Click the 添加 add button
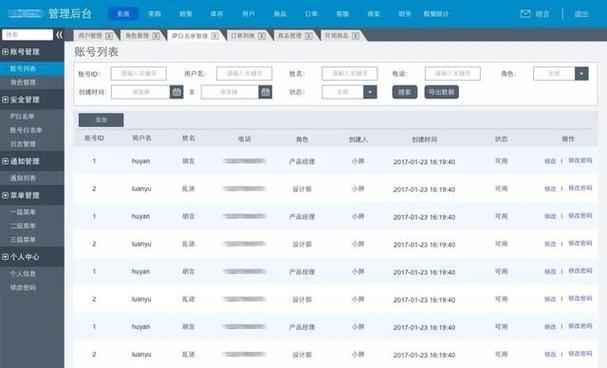Image resolution: width=607 pixels, height=368 pixels. tap(101, 120)
